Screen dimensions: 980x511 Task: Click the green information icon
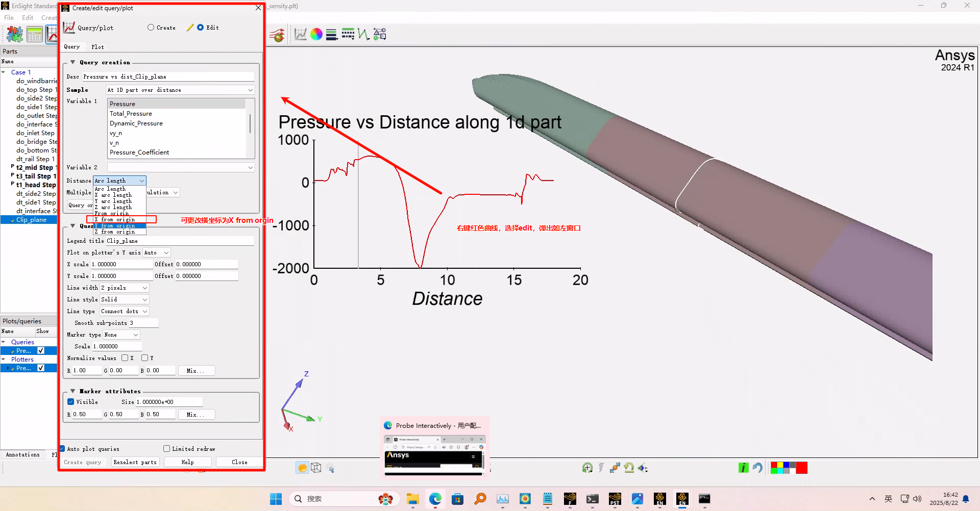tap(743, 468)
